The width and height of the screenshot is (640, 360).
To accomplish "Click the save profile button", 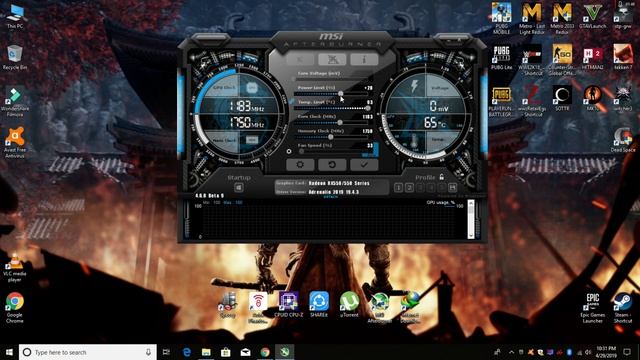I will [452, 187].
